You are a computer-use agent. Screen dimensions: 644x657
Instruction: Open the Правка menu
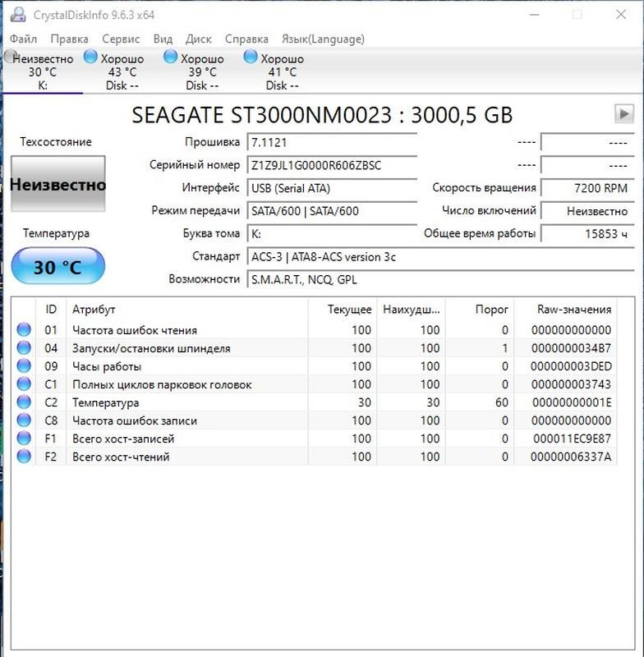tap(69, 39)
